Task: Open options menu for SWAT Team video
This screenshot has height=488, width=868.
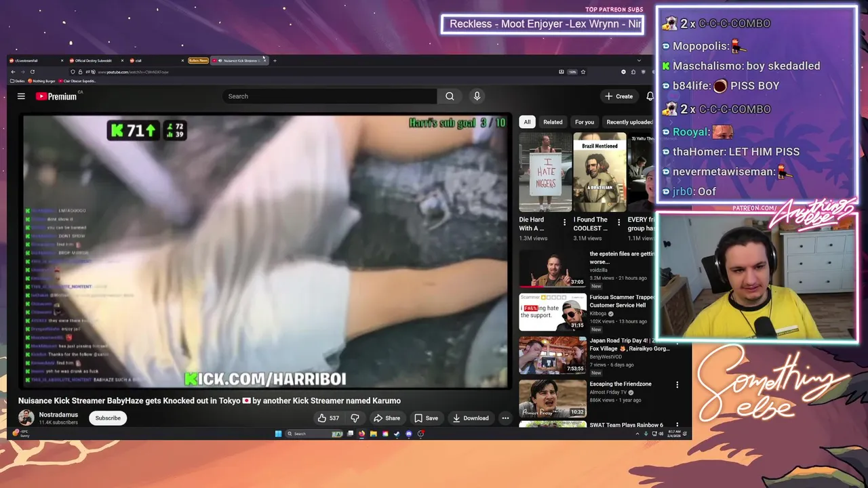Action: [x=677, y=426]
